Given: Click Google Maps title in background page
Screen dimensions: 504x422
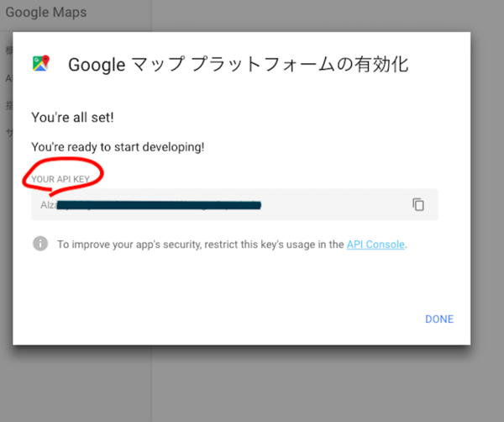Looking at the screenshot, I should (46, 13).
